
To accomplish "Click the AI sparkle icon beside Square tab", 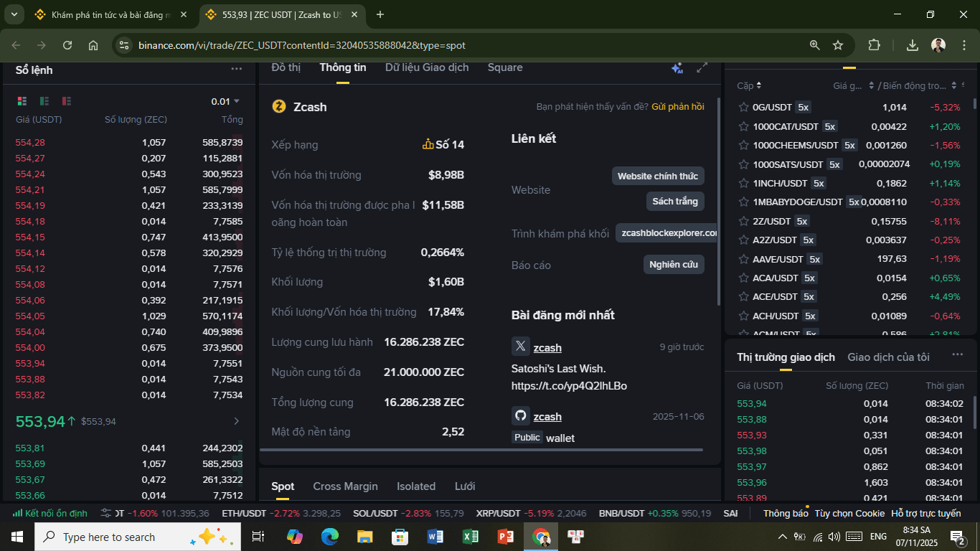I will (x=677, y=67).
